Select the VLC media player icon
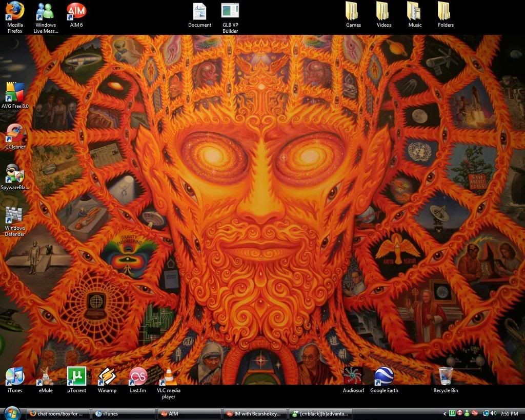The height and width of the screenshot is (420, 525). (x=169, y=383)
